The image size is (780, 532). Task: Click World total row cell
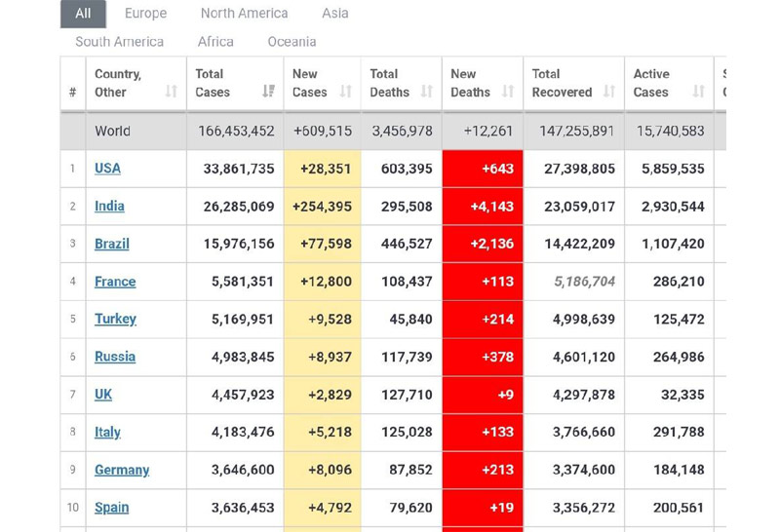click(x=112, y=131)
